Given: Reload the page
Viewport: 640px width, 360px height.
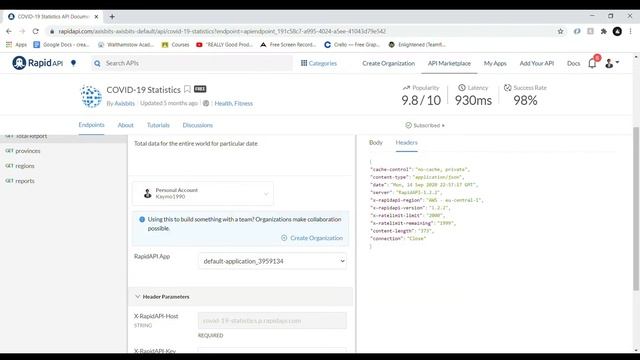Looking at the screenshot, I should point(36,31).
